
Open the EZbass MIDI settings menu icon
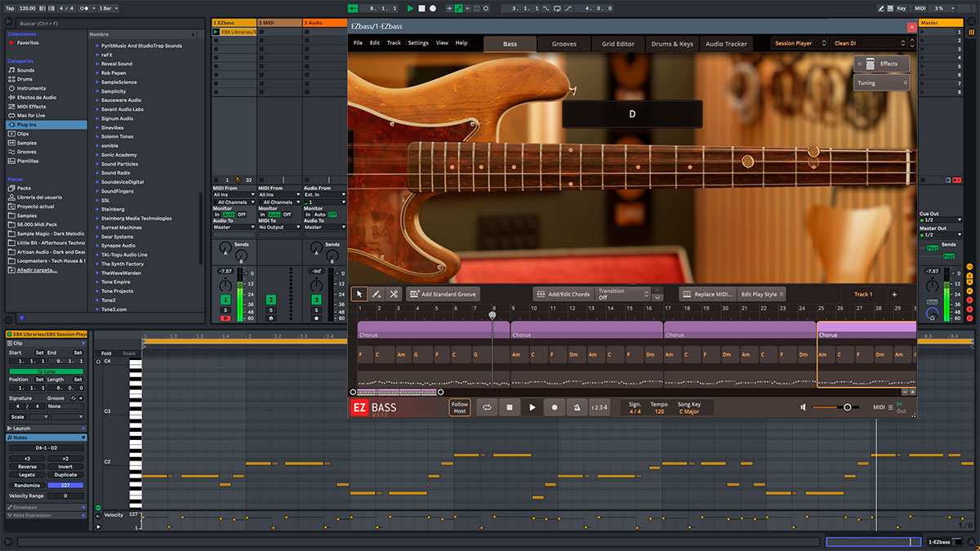click(x=890, y=407)
